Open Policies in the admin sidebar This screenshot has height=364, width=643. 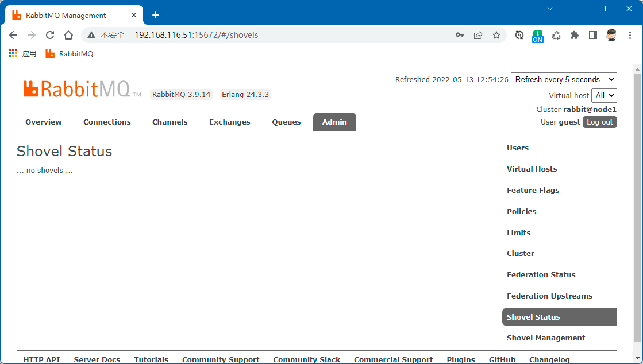[522, 211]
